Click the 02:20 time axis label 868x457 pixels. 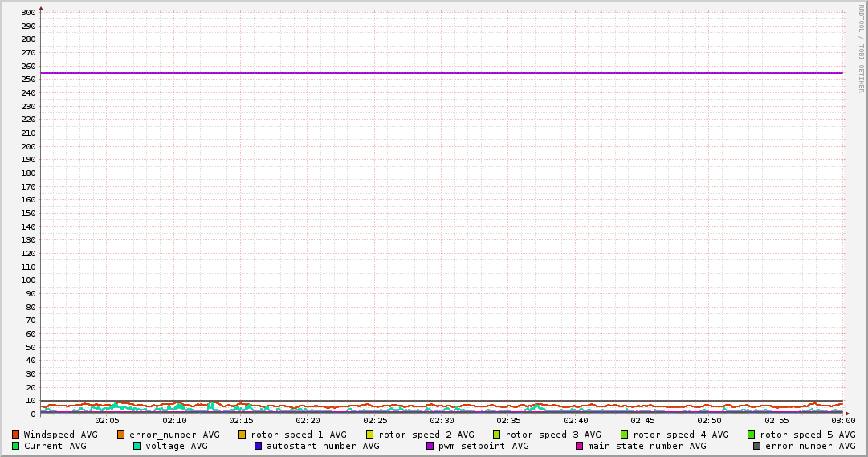308,421
